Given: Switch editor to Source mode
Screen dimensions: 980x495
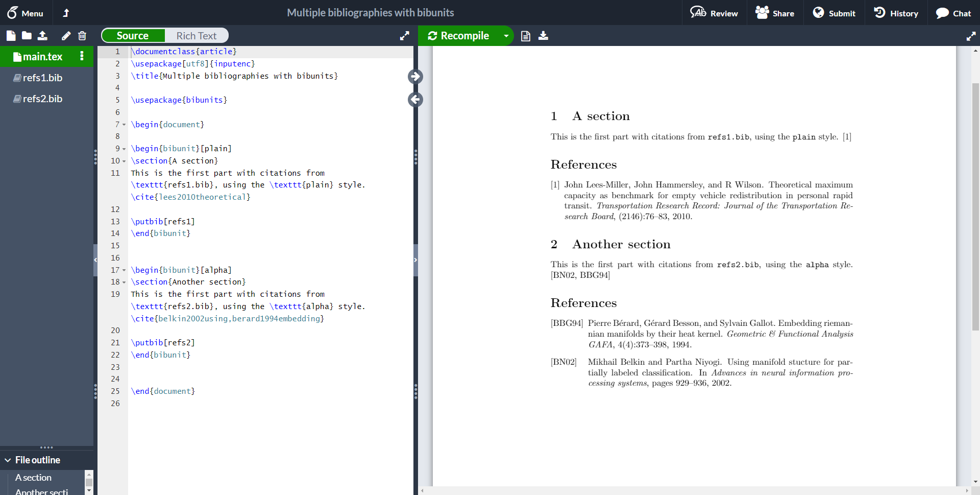Looking at the screenshot, I should pyautogui.click(x=133, y=36).
